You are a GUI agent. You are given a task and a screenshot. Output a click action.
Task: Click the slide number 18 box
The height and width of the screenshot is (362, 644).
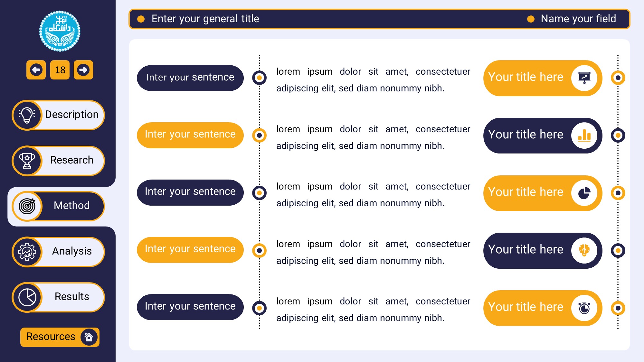coord(60,70)
